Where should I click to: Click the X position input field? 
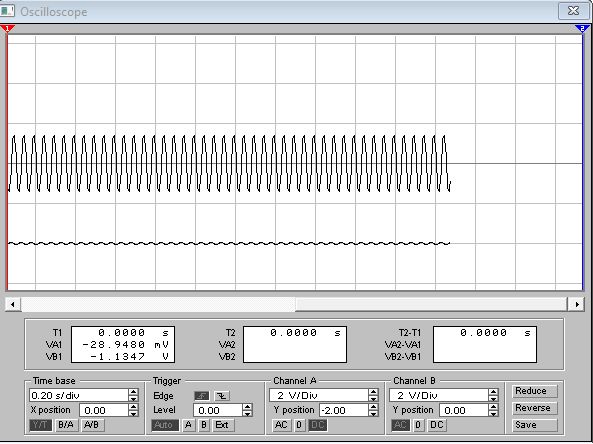104,410
